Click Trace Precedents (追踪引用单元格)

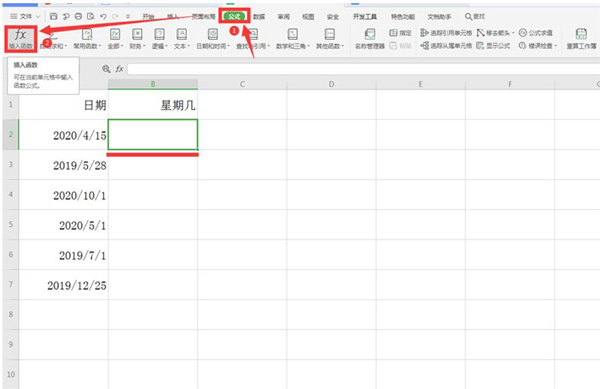[x=446, y=33]
